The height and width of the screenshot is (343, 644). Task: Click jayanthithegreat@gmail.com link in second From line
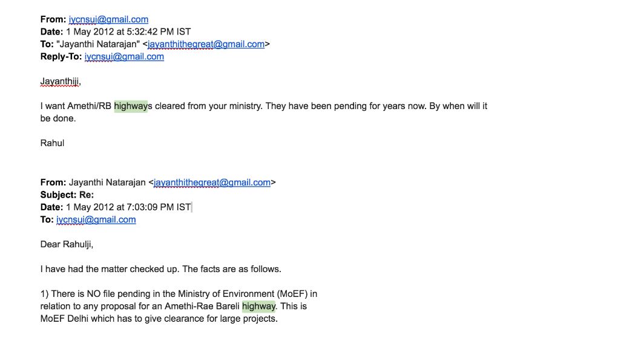click(212, 182)
